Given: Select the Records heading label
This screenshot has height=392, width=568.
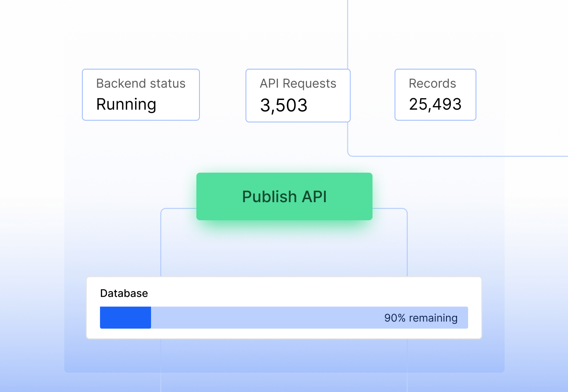Looking at the screenshot, I should coord(432,83).
